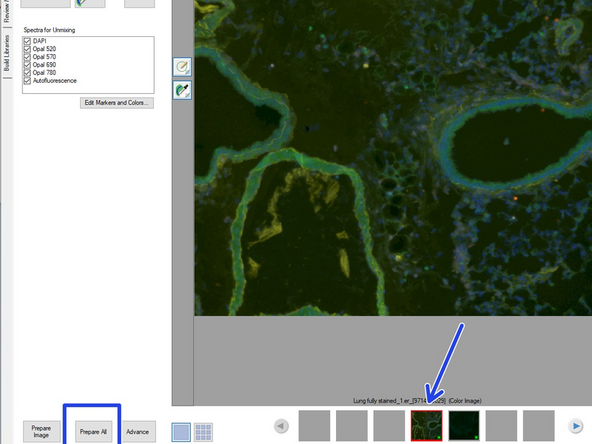Toggle the Opal 780 checkbox
592x444 pixels.
pyautogui.click(x=27, y=72)
